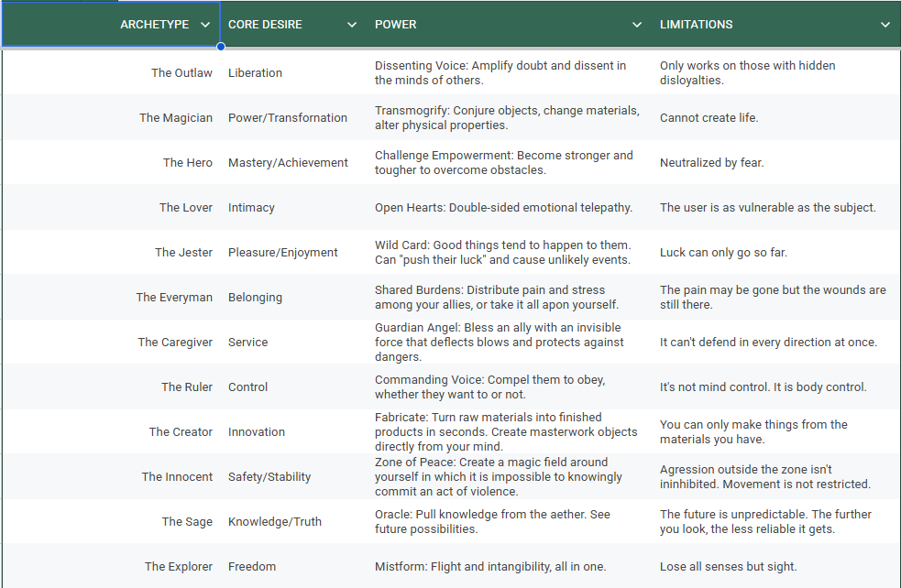Viewport: 901px width, 588px height.
Task: Click 'It can't defend in every direction' cell
Action: [776, 342]
